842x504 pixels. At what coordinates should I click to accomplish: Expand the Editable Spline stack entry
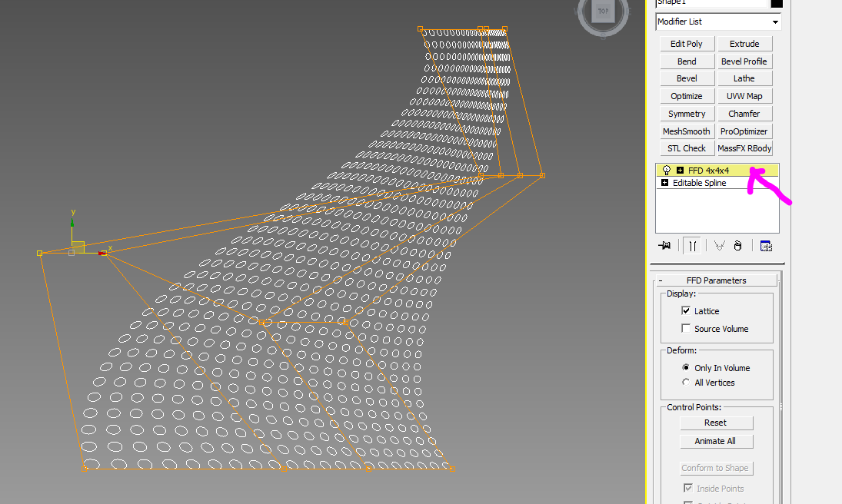(x=664, y=183)
